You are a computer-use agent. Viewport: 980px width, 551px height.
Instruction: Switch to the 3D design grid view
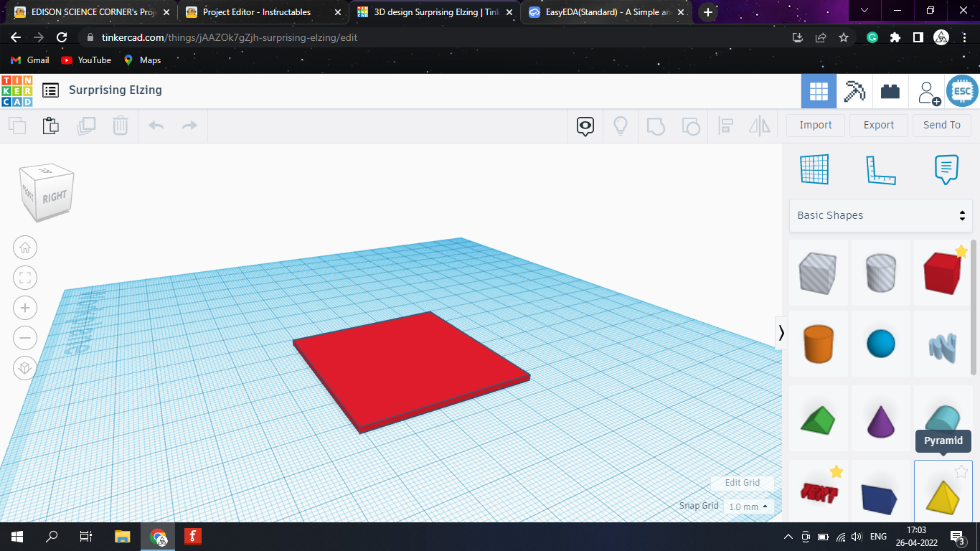pyautogui.click(x=819, y=91)
